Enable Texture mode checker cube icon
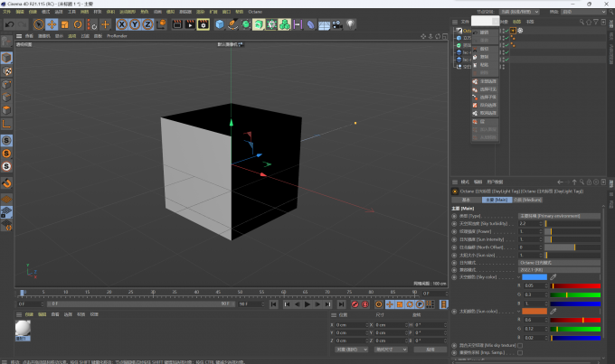Screen dimensions: 615x364 click(6, 71)
